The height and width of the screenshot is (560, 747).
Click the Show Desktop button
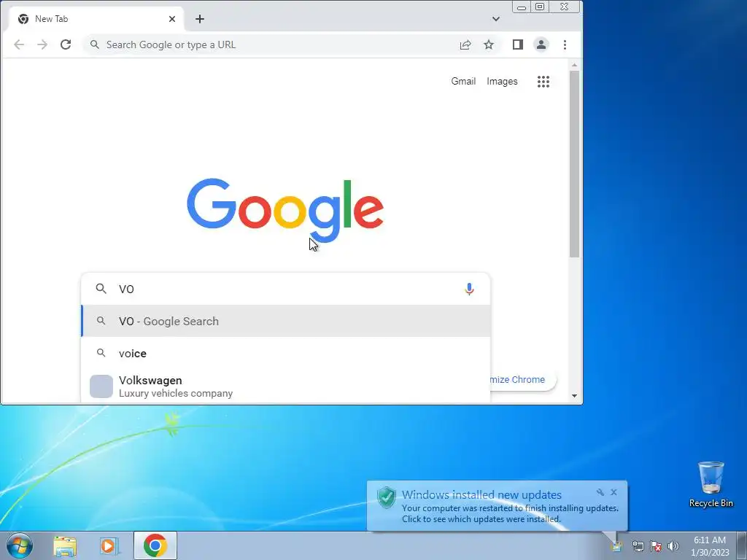[x=742, y=545]
